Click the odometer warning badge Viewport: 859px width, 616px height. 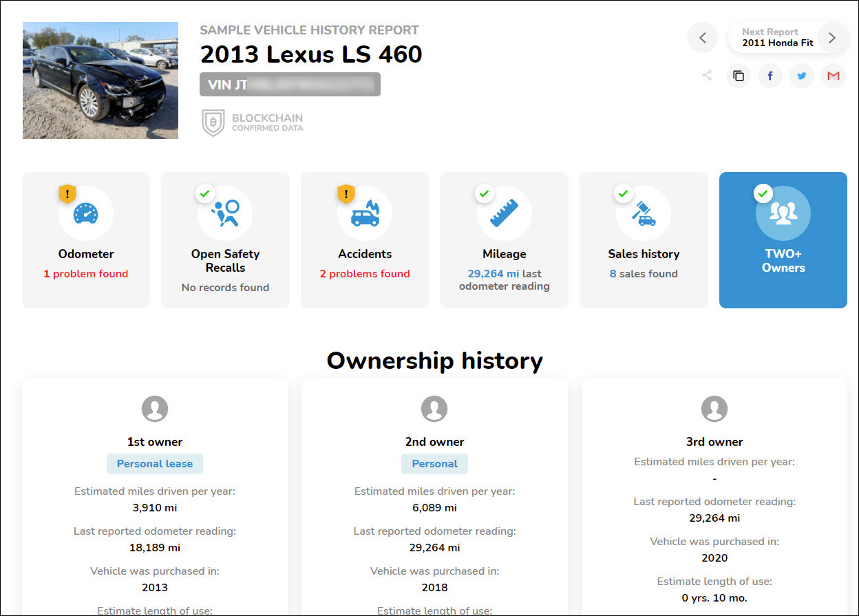coord(67,194)
